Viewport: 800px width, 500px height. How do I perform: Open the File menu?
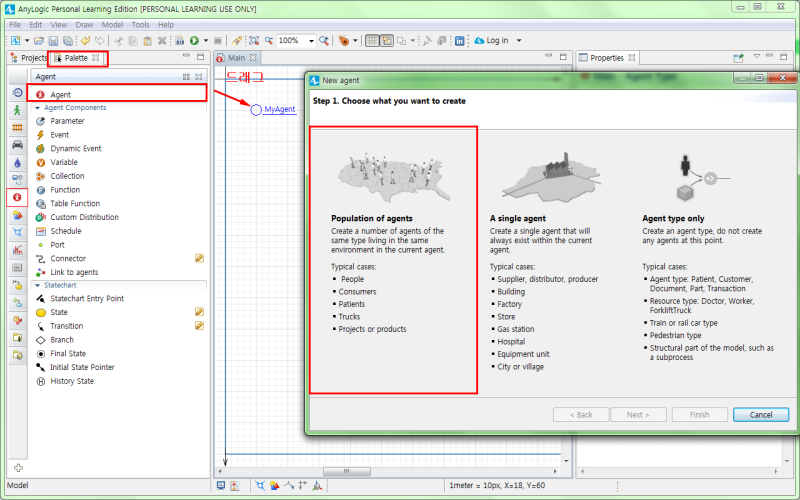click(15, 24)
